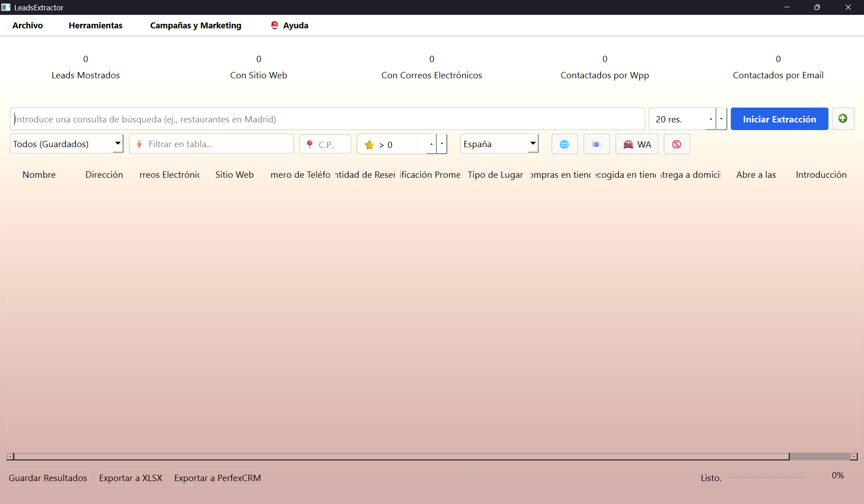Screen dimensions: 864x504
Task: Toggle the WA monkey filter button
Action: [x=637, y=144]
